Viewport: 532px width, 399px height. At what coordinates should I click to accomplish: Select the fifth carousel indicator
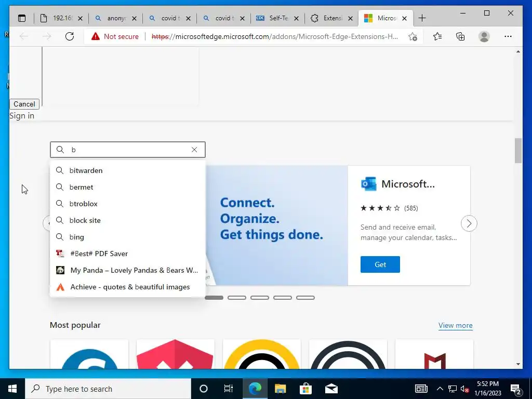tap(305, 298)
